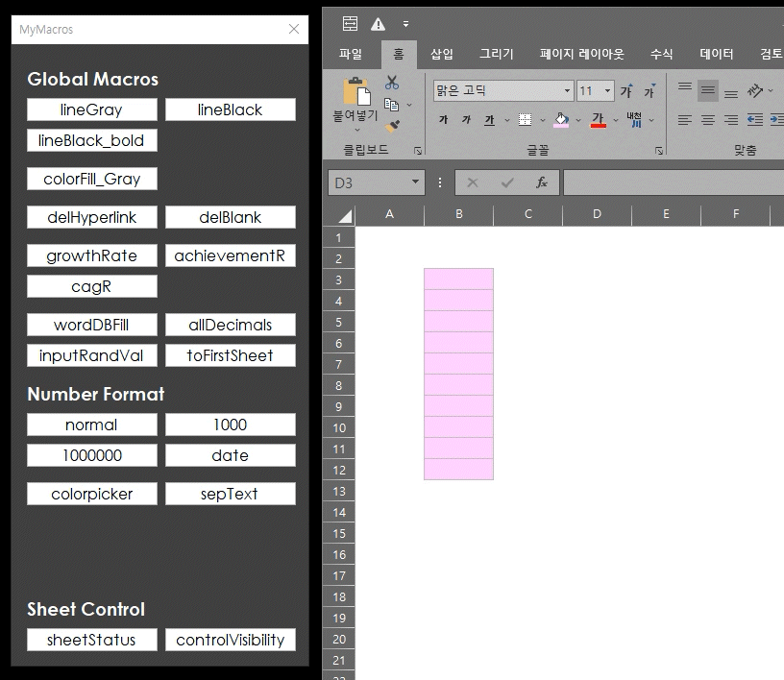Click the wordDBFill button

point(92,325)
